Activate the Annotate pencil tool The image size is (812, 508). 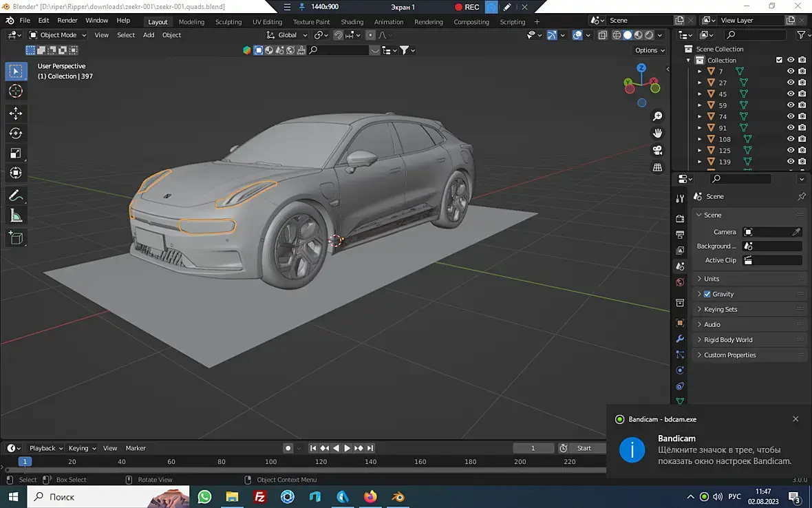[16, 195]
